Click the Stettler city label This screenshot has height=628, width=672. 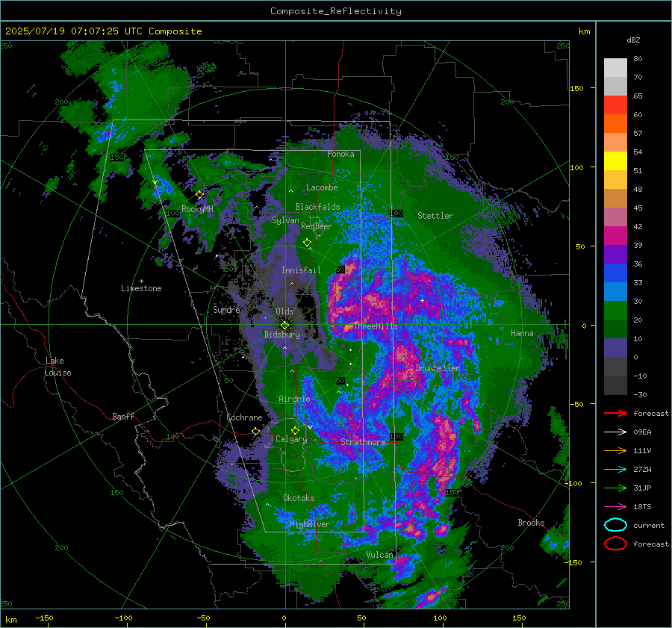click(x=435, y=216)
